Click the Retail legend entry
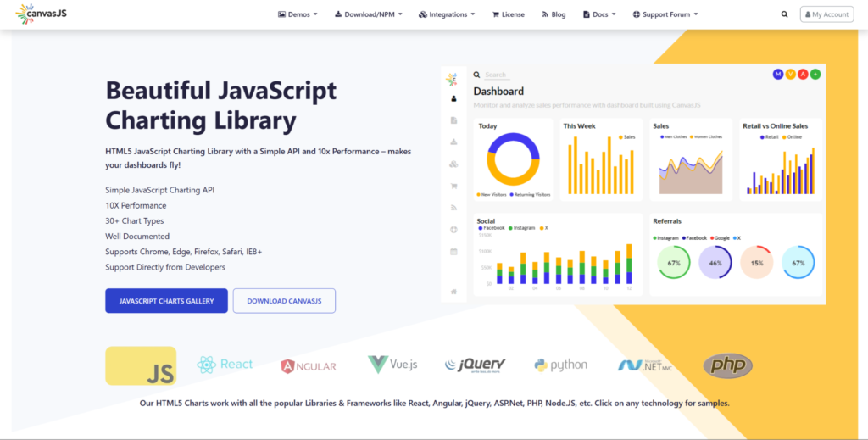The height and width of the screenshot is (440, 868). point(770,136)
